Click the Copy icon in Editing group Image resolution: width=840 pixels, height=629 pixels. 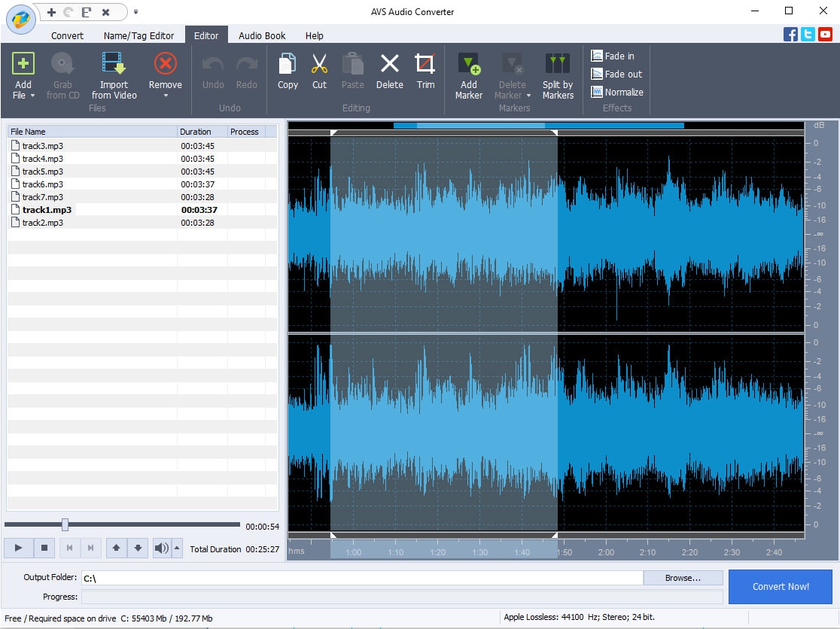click(x=288, y=71)
